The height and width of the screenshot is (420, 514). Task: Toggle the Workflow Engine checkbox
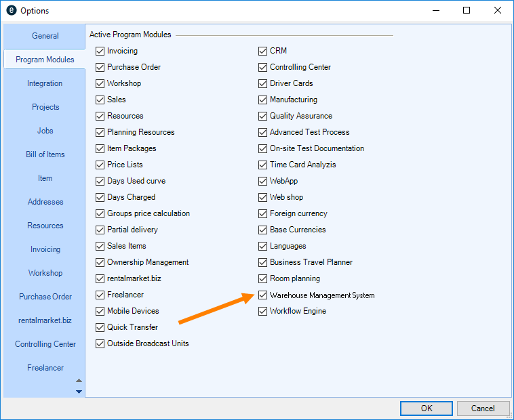pos(263,312)
